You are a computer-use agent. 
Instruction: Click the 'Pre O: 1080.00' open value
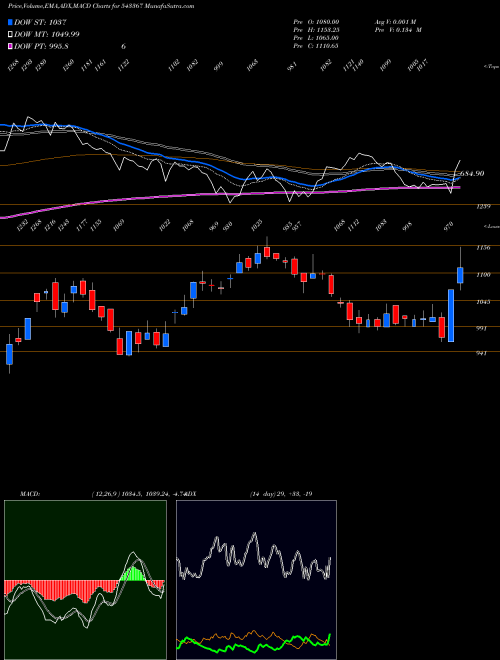tap(316, 21)
